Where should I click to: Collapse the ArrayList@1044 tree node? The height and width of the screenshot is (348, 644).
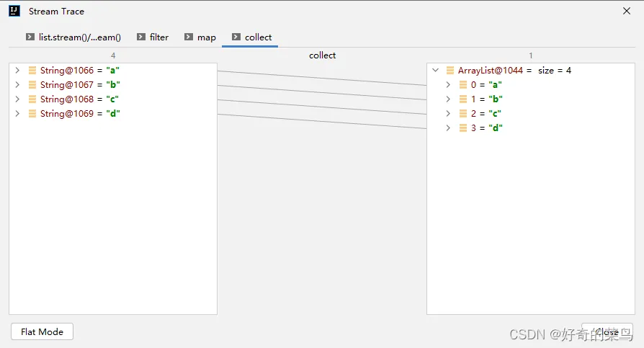pos(435,71)
